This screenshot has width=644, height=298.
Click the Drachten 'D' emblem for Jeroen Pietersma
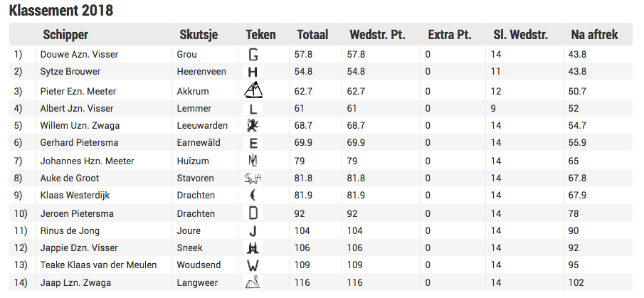253,213
